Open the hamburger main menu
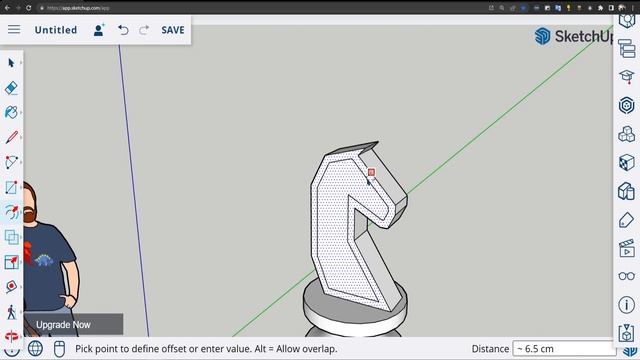 (14, 29)
